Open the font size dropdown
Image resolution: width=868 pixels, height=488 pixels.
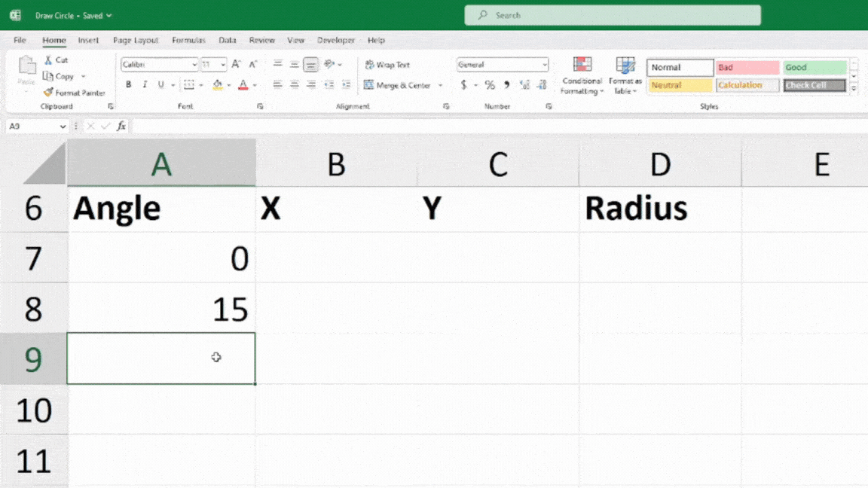[x=222, y=65]
